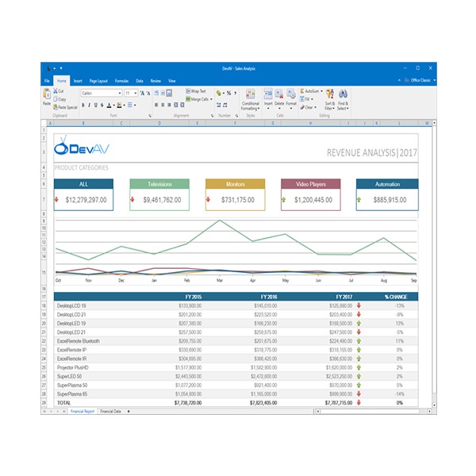This screenshot has height=476, width=476.
Task: Collapse the ribbon with the chevron
Action: [x=399, y=80]
